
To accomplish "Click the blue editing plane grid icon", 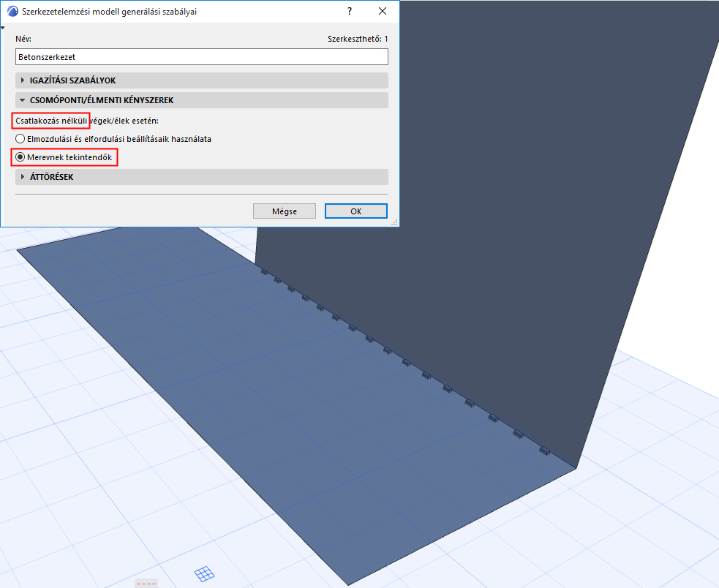I will 204,573.
